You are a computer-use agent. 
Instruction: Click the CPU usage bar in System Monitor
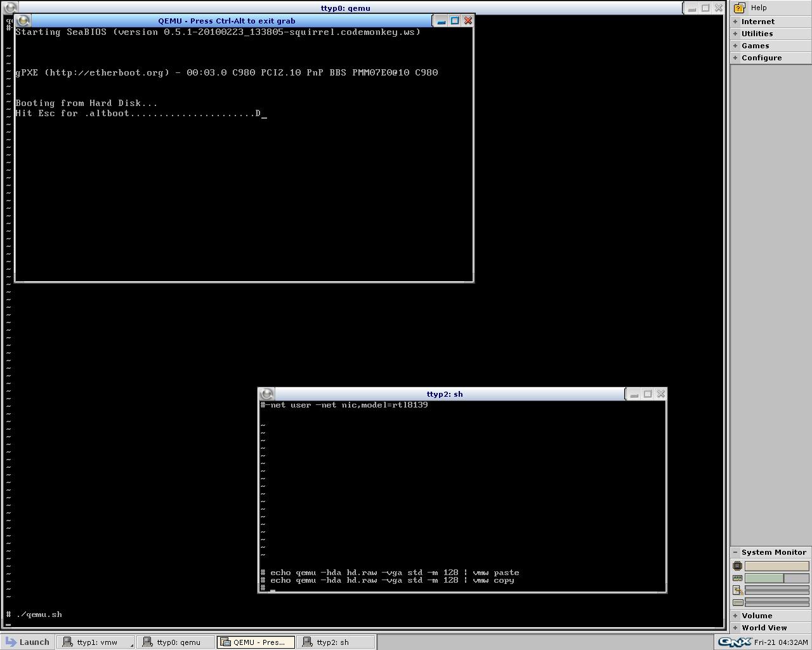click(x=777, y=566)
